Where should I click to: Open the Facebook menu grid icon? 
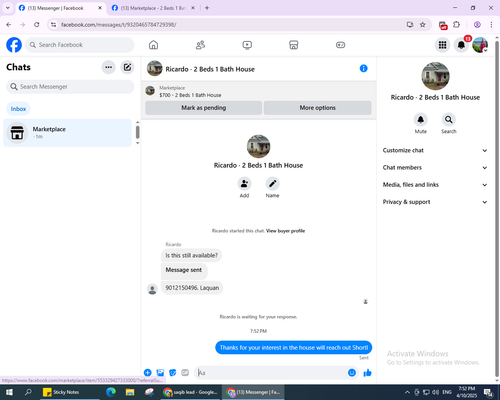coord(442,45)
